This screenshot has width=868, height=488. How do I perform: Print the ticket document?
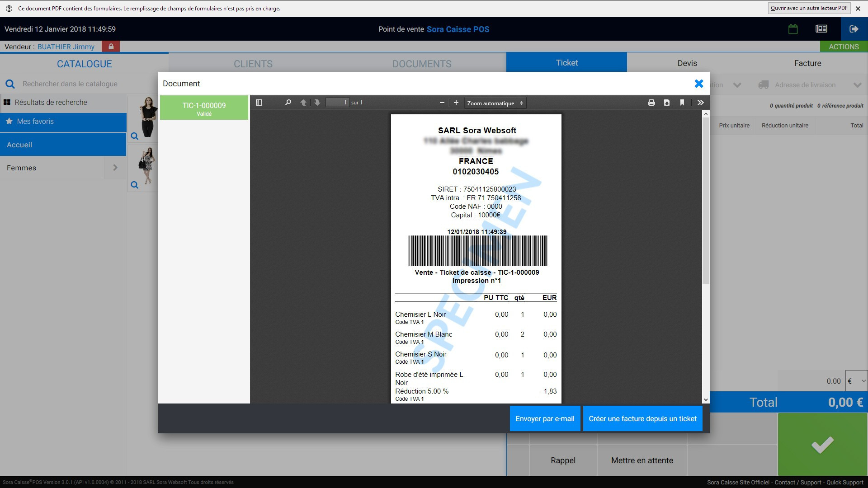[x=651, y=103]
